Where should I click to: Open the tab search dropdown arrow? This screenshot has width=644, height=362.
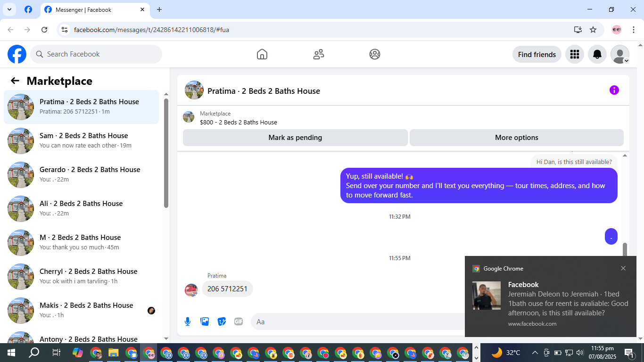pyautogui.click(x=9, y=9)
